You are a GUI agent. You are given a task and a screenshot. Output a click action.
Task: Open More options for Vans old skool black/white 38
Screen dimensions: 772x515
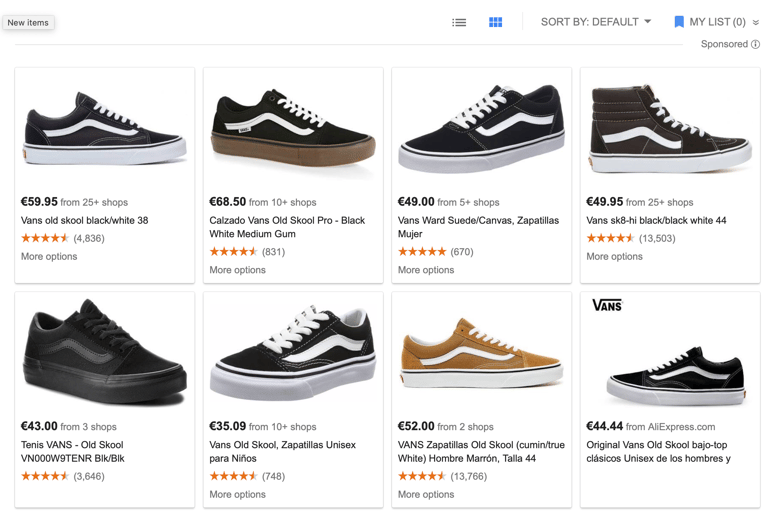[x=49, y=257]
